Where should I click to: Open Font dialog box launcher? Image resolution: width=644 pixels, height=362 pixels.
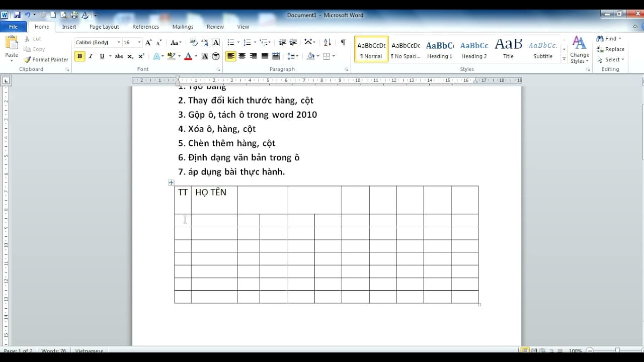[x=218, y=69]
